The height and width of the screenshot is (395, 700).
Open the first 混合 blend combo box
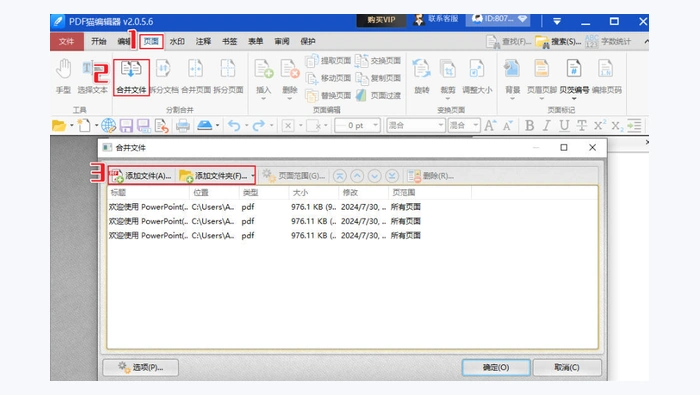point(416,125)
